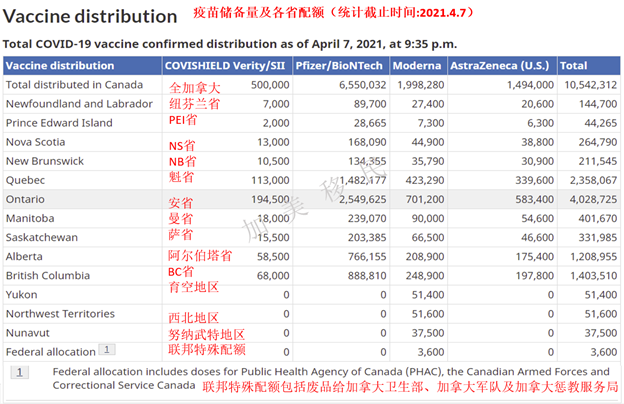Select the Total distributed in Canada row label
Image resolution: width=624 pixels, height=404 pixels.
[x=74, y=85]
